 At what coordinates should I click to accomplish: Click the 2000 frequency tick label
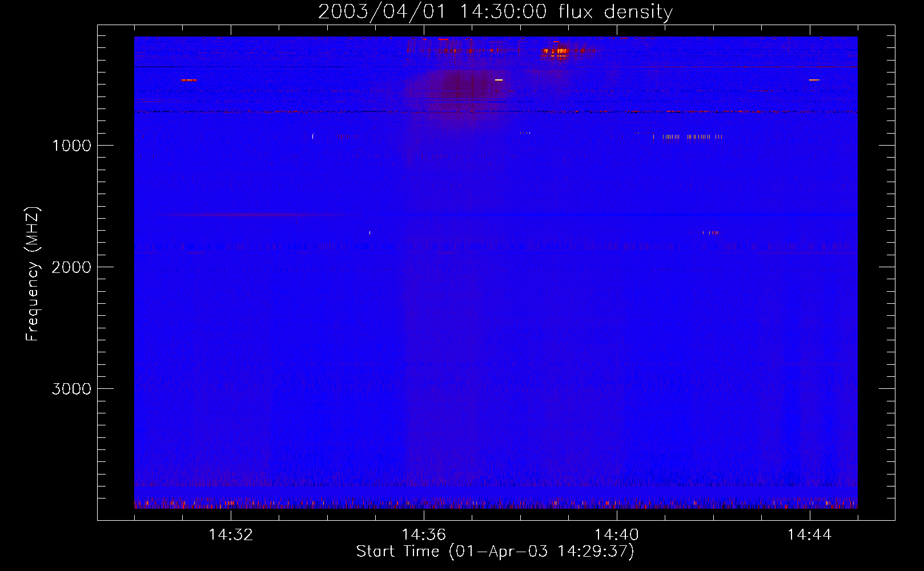pos(71,267)
